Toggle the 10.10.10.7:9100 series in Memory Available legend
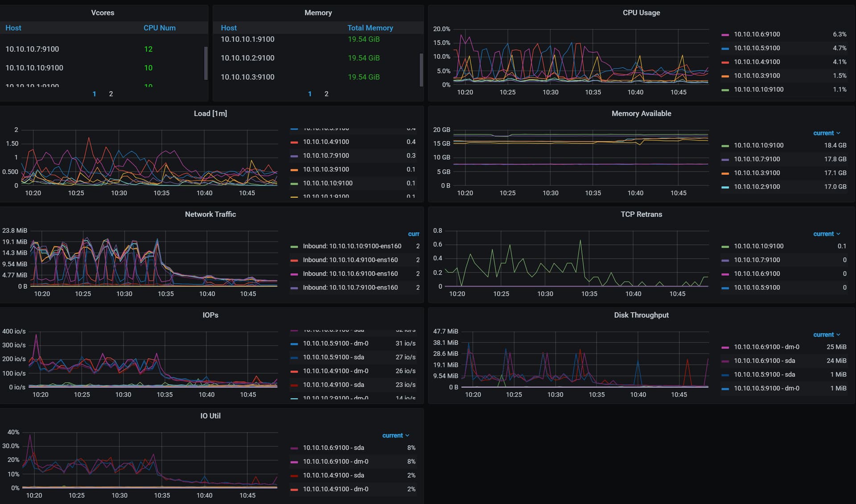This screenshot has height=504, width=856. point(757,159)
